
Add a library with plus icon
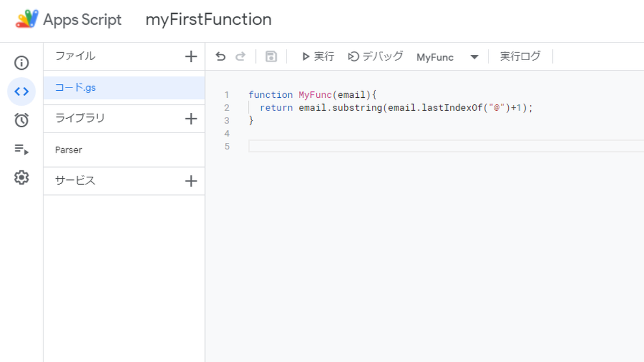pos(191,119)
